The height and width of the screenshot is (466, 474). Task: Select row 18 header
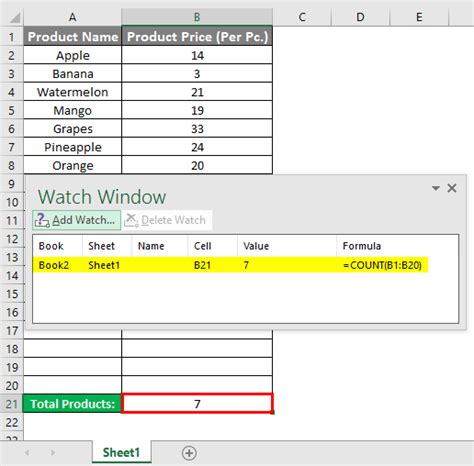12,349
